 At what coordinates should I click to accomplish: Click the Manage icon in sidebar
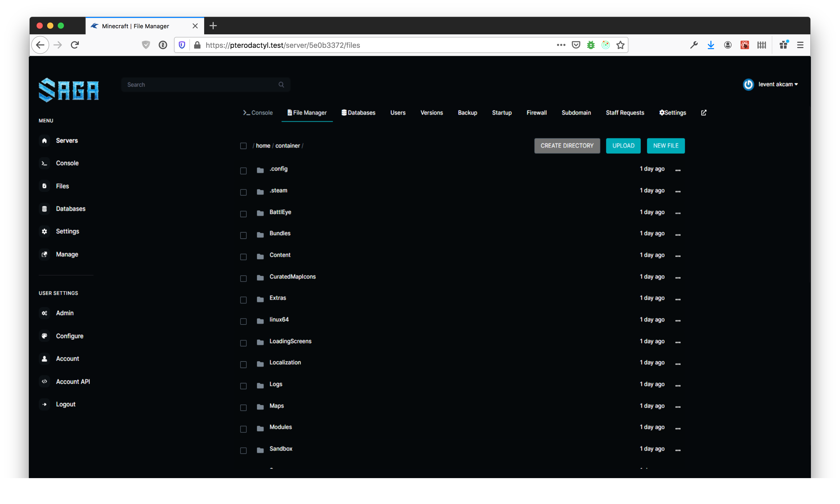(x=44, y=254)
